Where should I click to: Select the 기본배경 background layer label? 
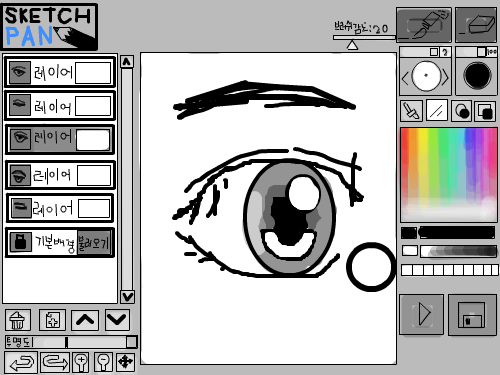pos(55,243)
